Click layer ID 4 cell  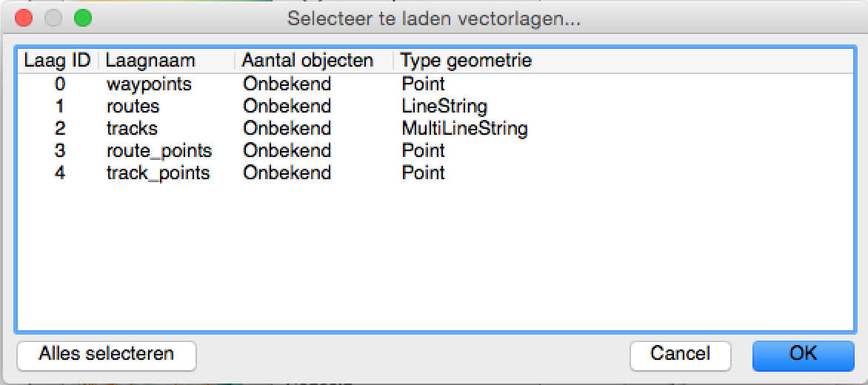pos(60,173)
